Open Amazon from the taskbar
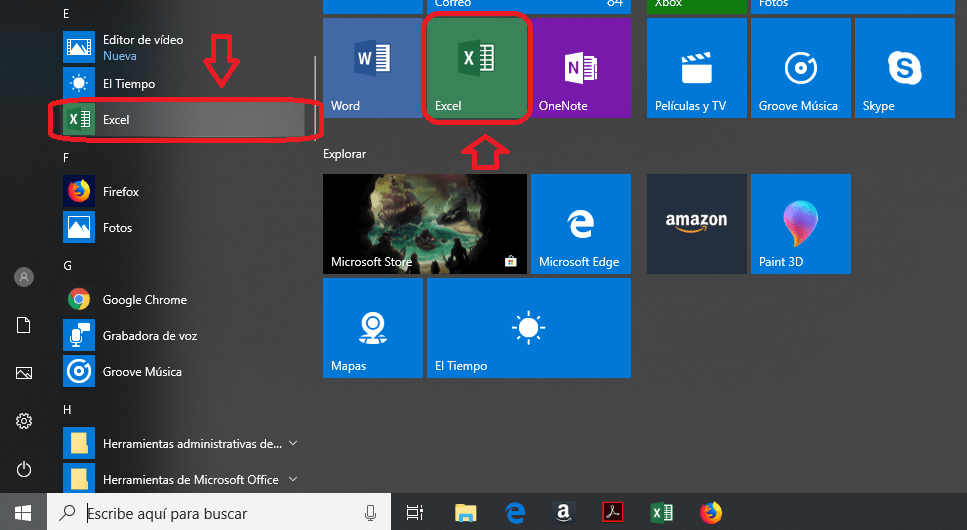967x530 pixels. coord(563,512)
